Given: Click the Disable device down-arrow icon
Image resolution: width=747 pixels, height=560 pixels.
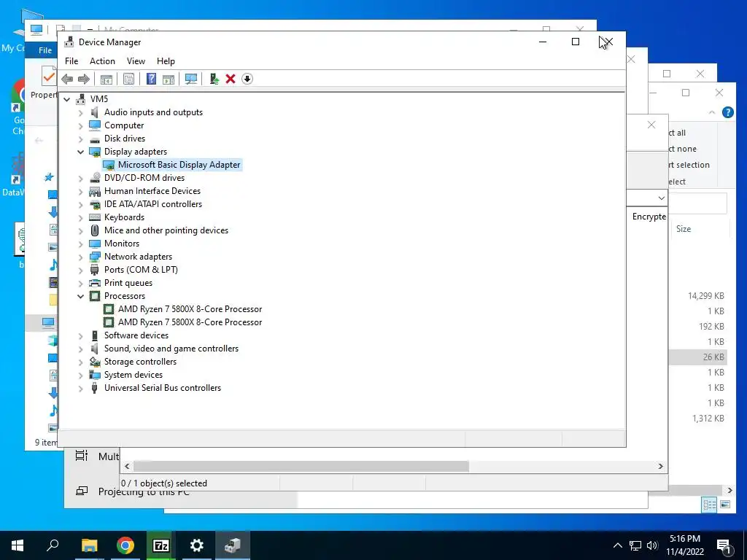Looking at the screenshot, I should (247, 79).
